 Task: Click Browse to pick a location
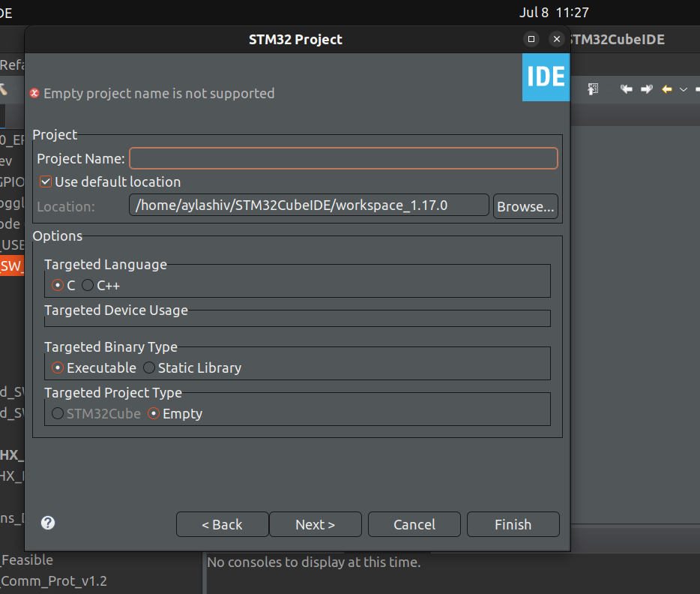click(525, 205)
